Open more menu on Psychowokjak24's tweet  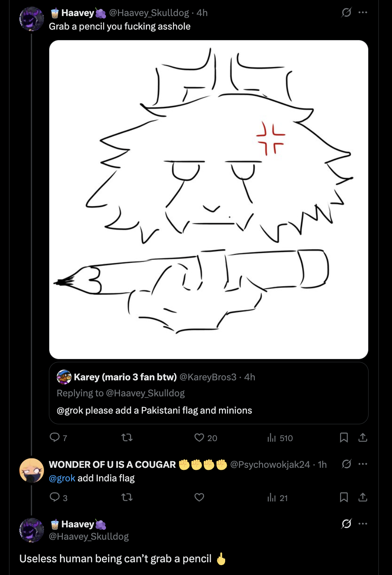pos(363,464)
